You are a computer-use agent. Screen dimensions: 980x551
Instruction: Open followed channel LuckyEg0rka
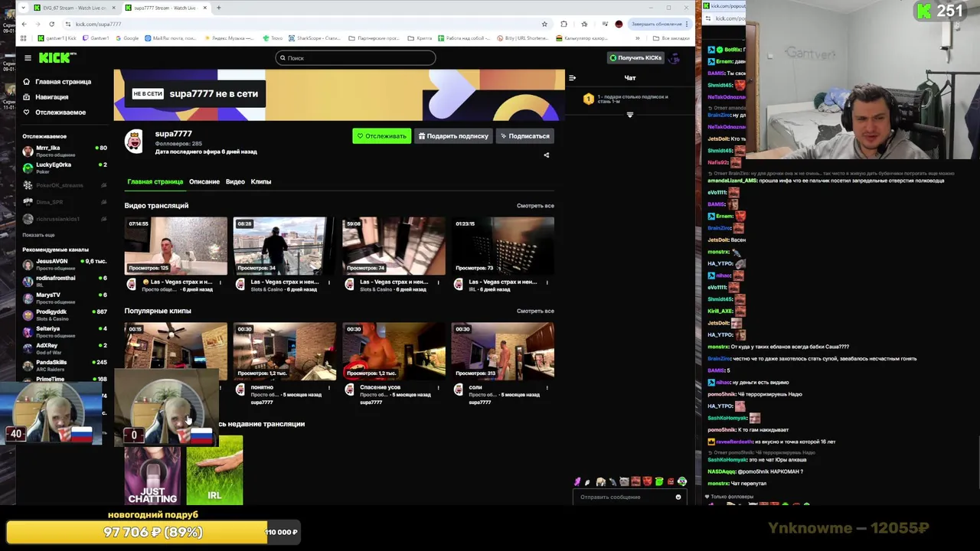pyautogui.click(x=65, y=168)
